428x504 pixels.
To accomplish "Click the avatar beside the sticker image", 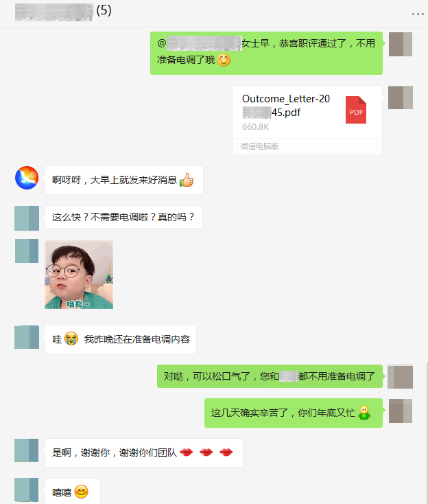I will tap(27, 251).
